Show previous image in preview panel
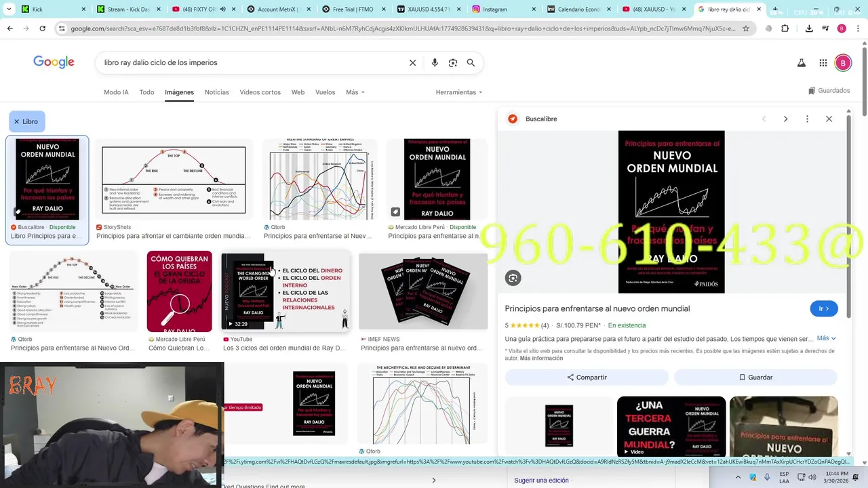This screenshot has width=868, height=488. [x=764, y=119]
